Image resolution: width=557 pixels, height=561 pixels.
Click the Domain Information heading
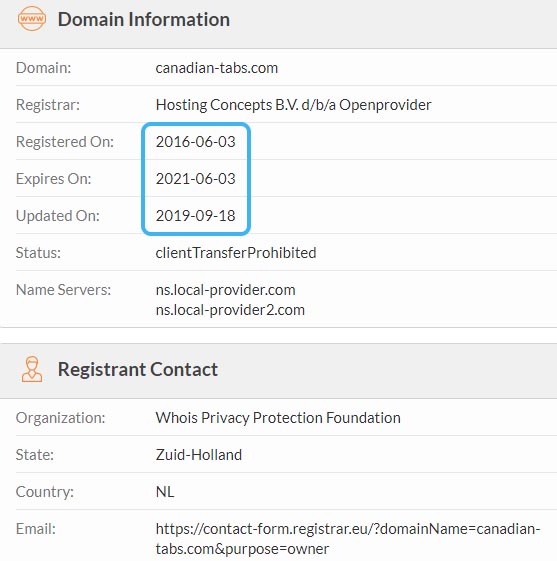tap(144, 19)
